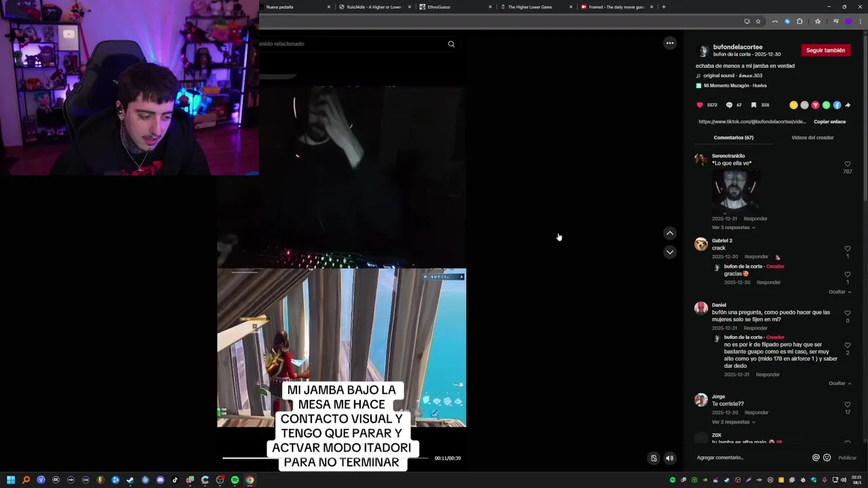The width and height of the screenshot is (868, 488).
Task: Open 'The Higher Lower Game' browser tab
Action: click(x=536, y=7)
